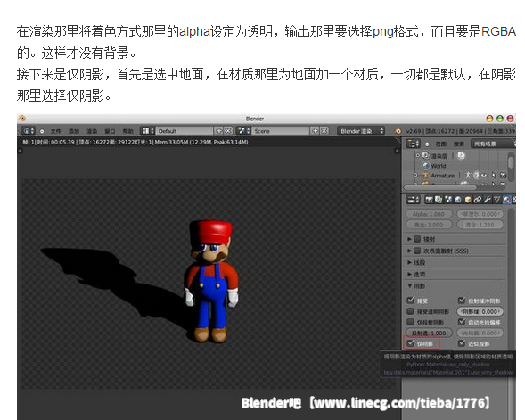Open the 所有场景 outliner display dropdown

493,144
